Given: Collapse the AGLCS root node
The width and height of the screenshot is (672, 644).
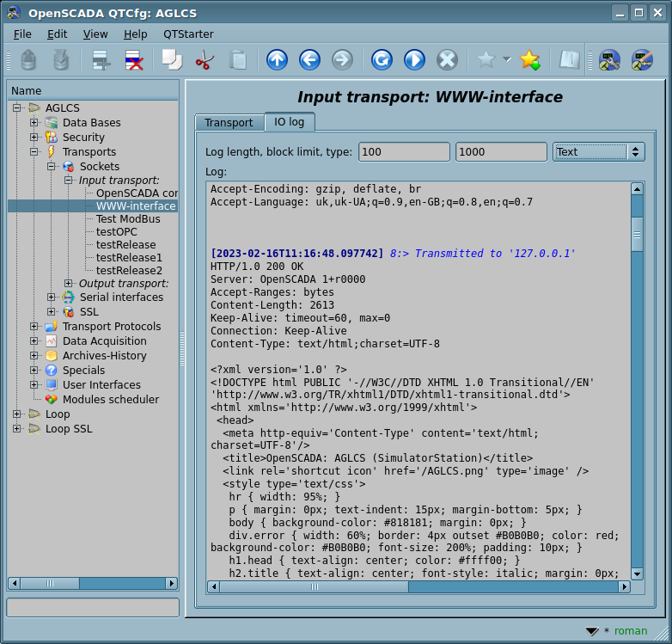Looking at the screenshot, I should [x=16, y=107].
